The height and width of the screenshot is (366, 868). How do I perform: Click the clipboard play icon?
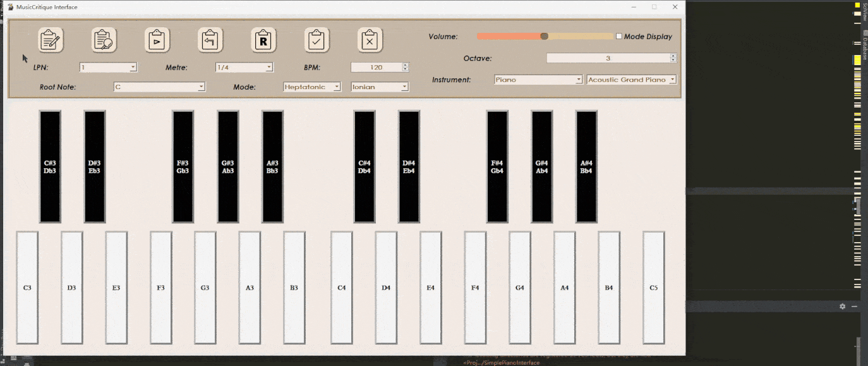pos(157,40)
